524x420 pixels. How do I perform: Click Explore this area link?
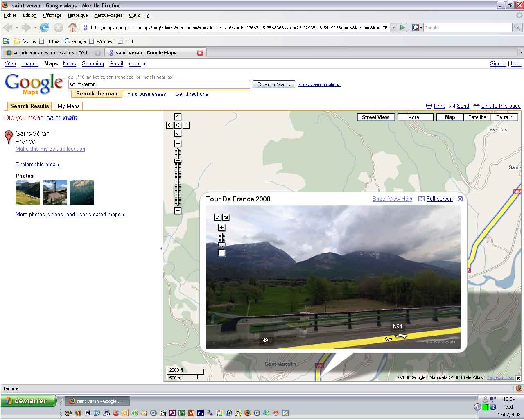click(38, 165)
